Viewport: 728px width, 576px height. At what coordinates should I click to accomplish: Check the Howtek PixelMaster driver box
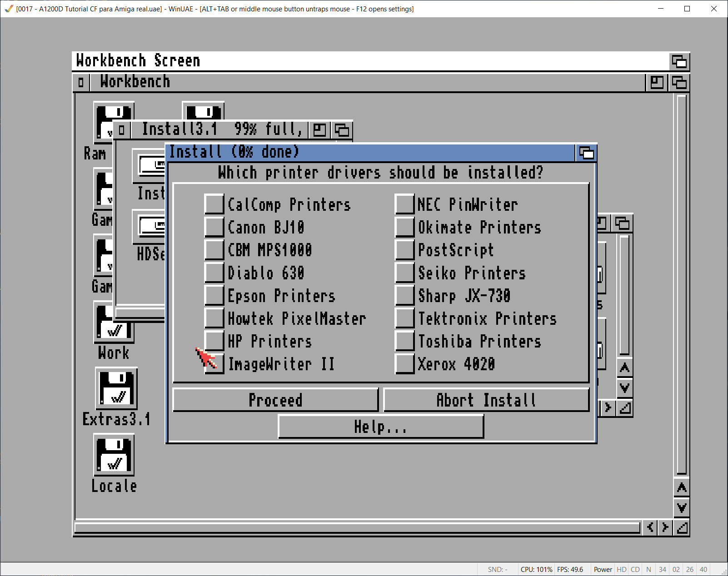[x=214, y=318]
